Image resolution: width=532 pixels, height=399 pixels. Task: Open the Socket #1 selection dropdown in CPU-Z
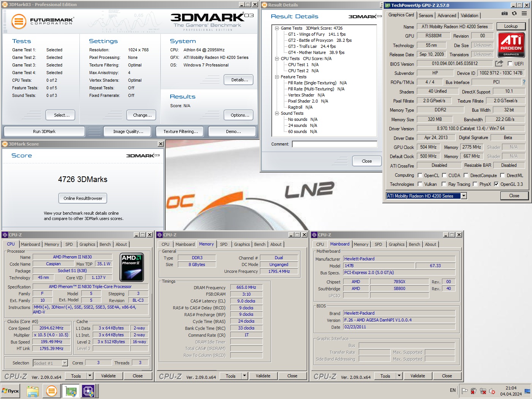coord(65,363)
